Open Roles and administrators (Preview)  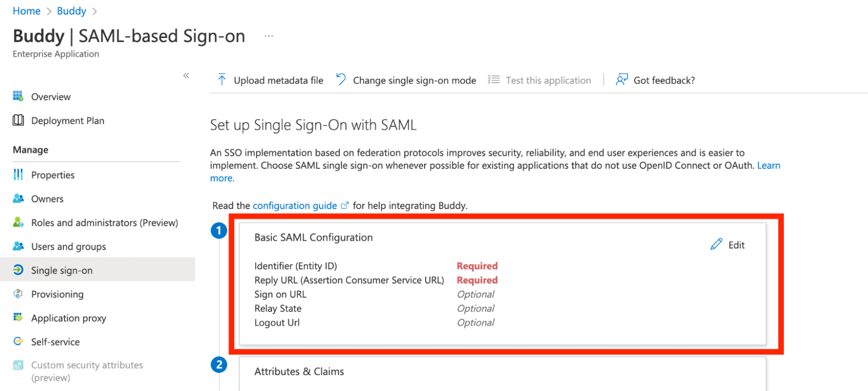click(104, 223)
